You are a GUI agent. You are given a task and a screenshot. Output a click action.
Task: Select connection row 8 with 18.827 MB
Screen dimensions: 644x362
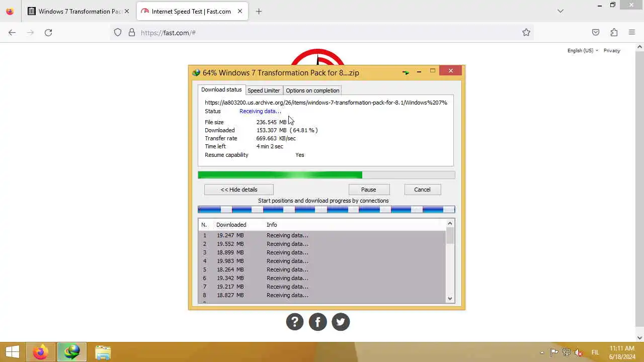coord(322,295)
